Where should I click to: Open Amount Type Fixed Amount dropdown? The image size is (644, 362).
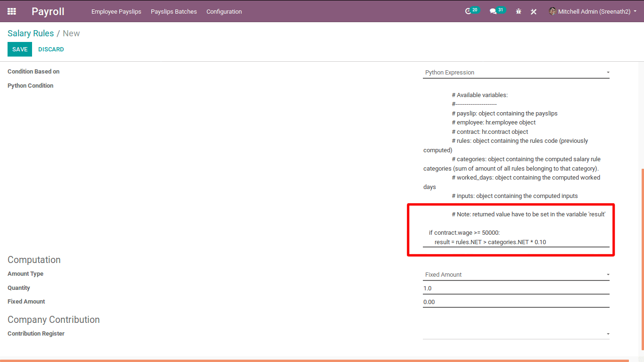pyautogui.click(x=516, y=275)
